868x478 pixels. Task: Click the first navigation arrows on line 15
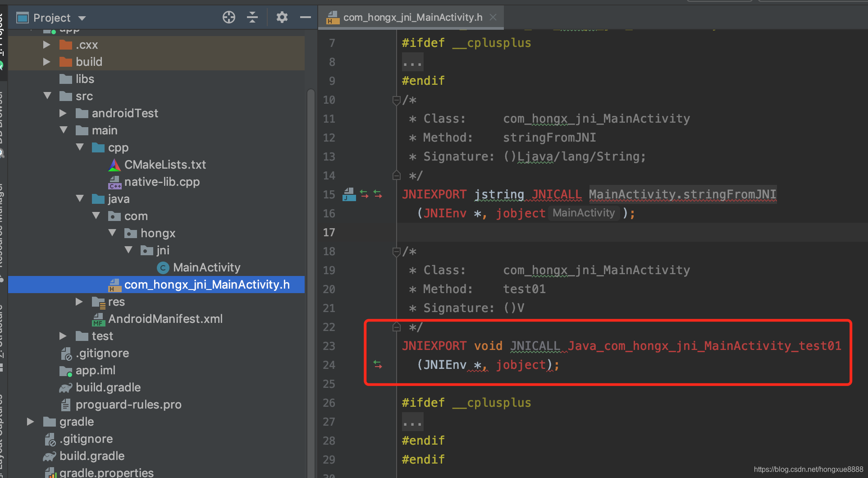pos(364,194)
